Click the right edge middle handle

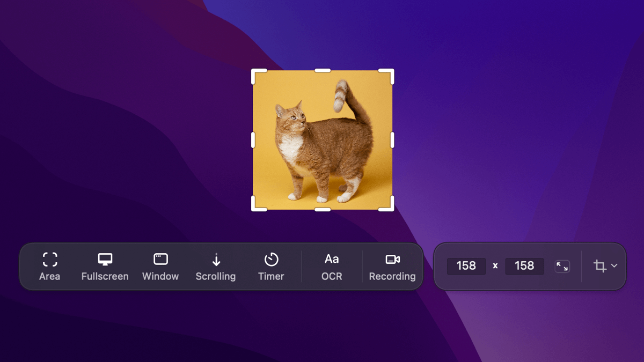click(392, 140)
